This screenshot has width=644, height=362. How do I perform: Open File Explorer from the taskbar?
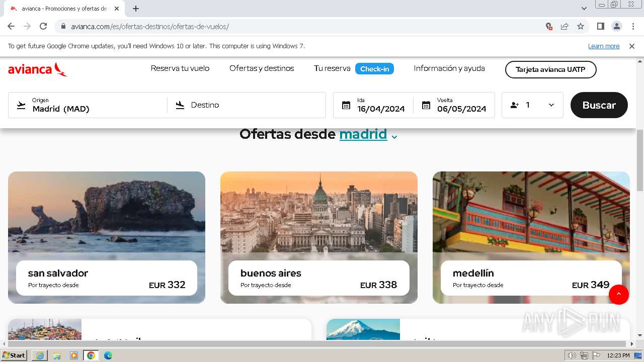(57, 355)
